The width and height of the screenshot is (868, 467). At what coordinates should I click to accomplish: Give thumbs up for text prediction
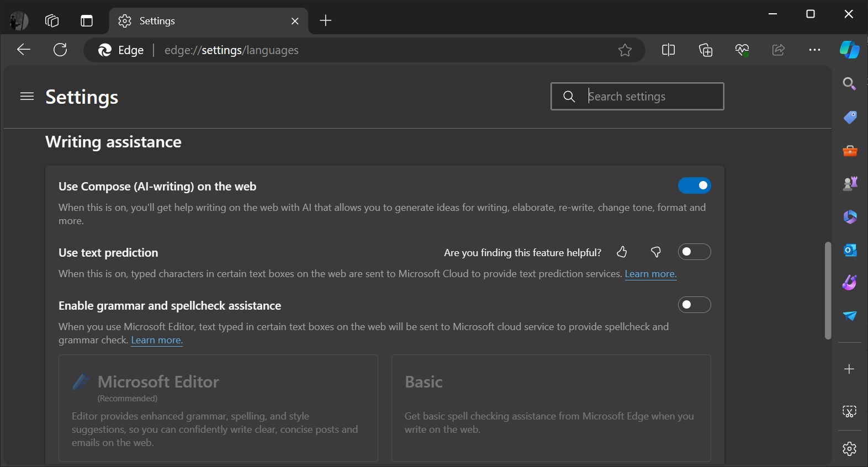click(x=622, y=252)
